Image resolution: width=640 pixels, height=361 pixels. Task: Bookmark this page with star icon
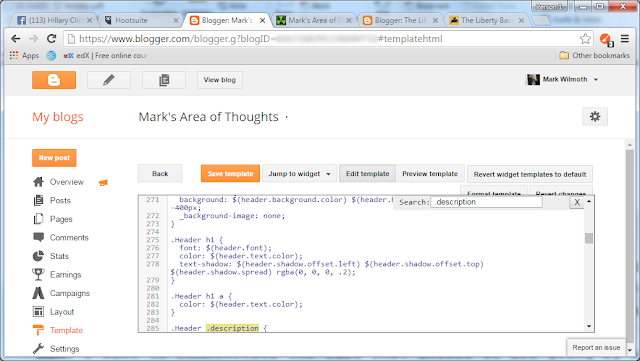[585, 39]
